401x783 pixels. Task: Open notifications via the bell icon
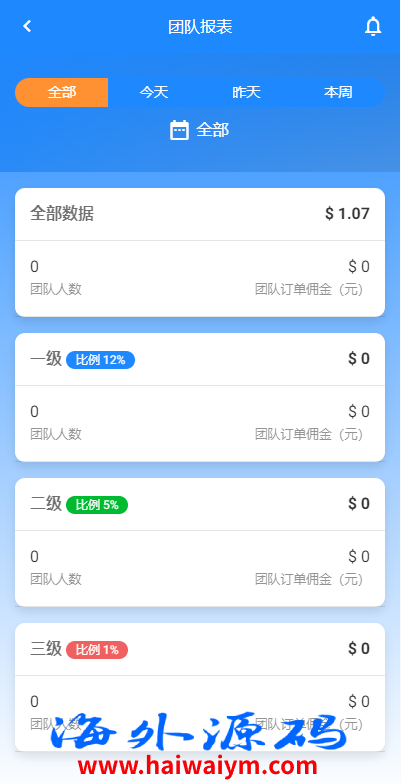tap(373, 26)
